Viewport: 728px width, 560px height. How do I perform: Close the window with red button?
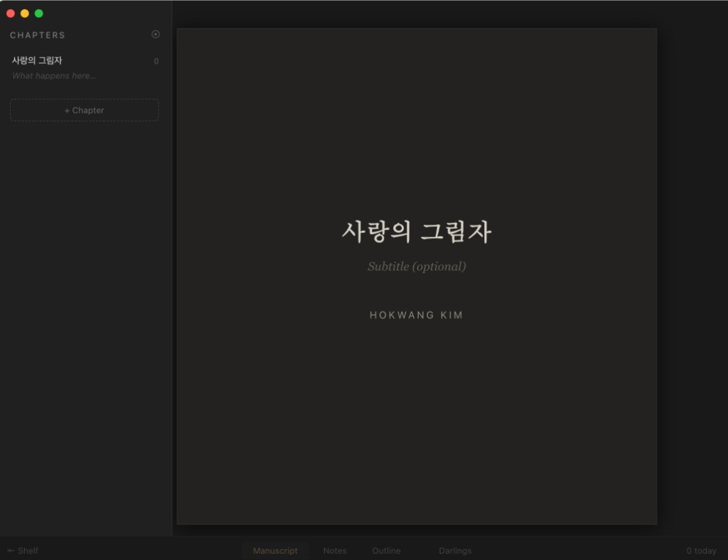tap(11, 14)
